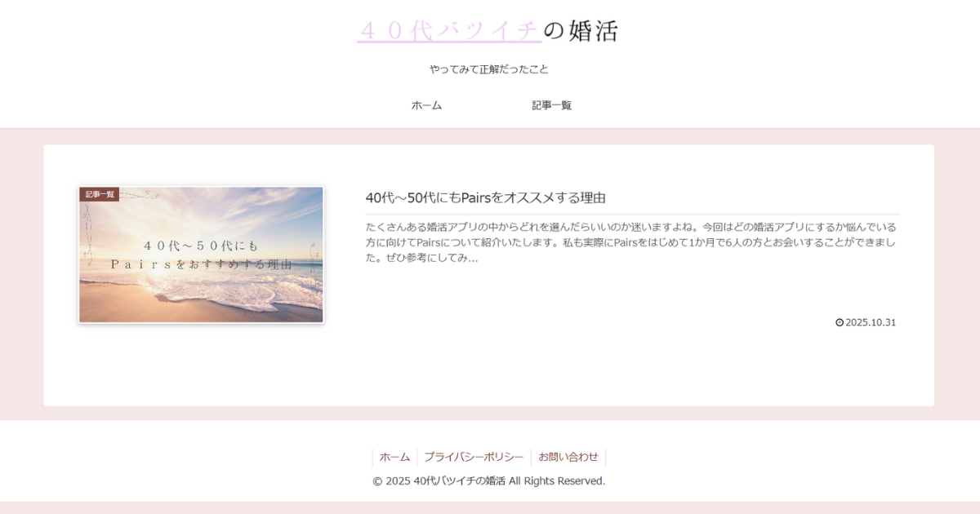
Task: Click the article excerpt starting with たくさんある婚活アプリ
Action: pos(630,241)
